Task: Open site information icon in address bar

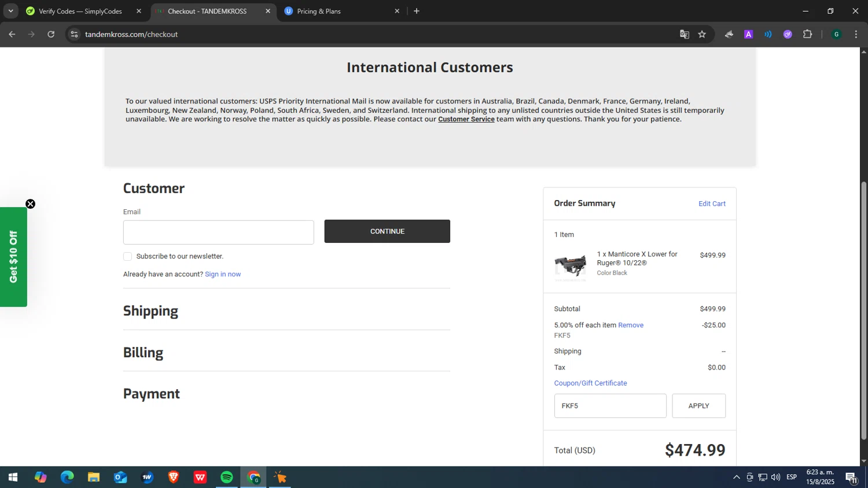Action: 74,34
